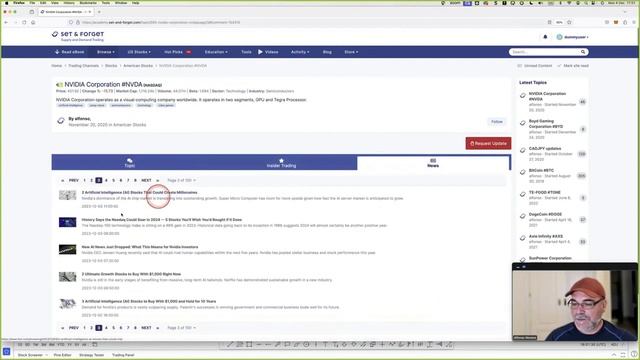Expand the Browse menu
Viewport: 640px width, 360px height.
(106, 52)
